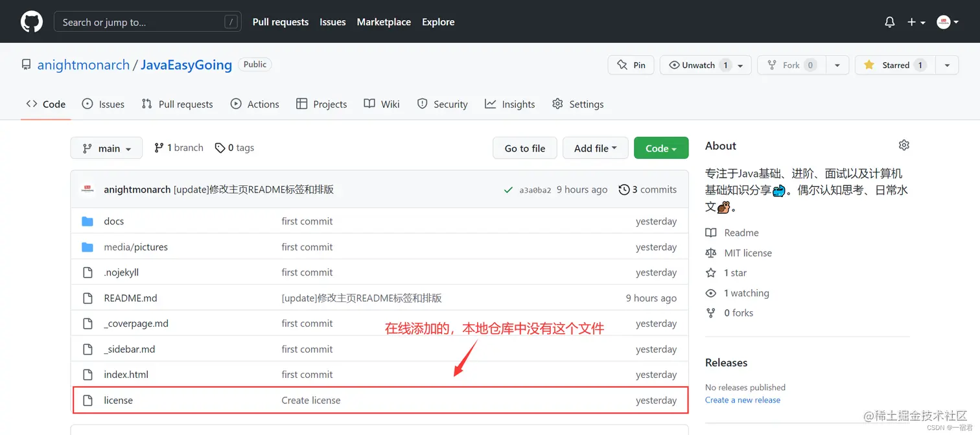
Task: Click the commit author avatar
Action: click(88, 189)
